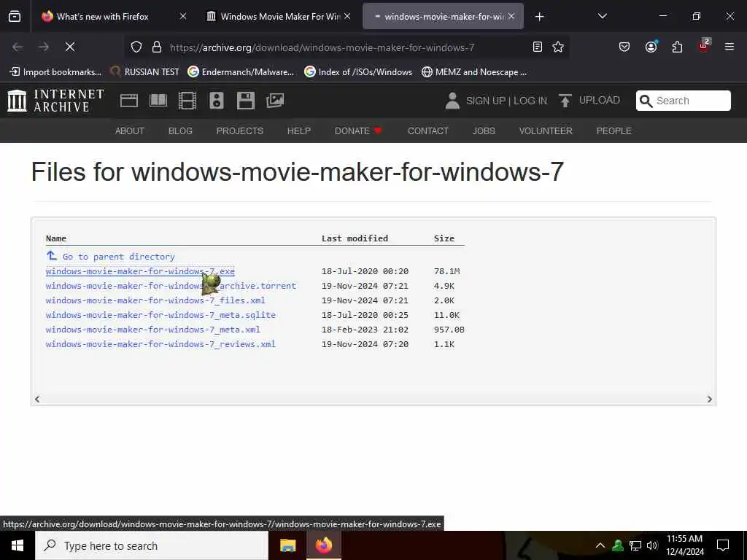
Task: Open the HELP navigation link
Action: point(298,131)
